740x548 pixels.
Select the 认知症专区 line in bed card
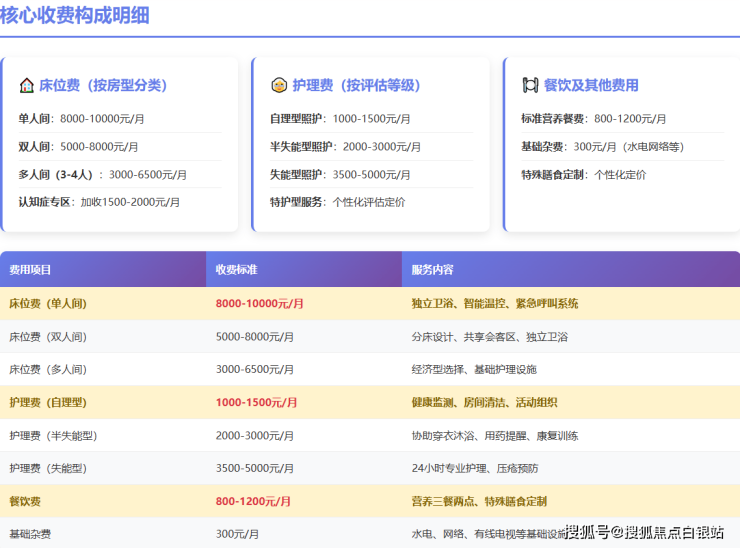[98, 202]
